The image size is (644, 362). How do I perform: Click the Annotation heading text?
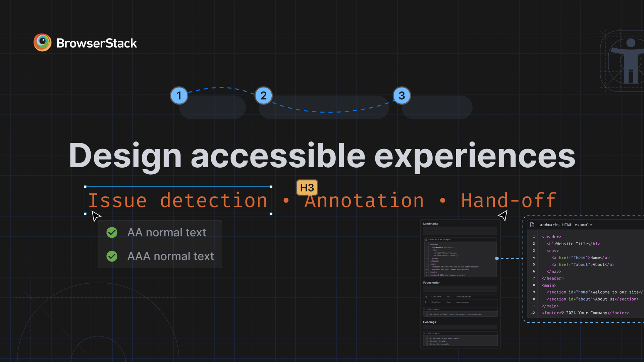click(364, 200)
